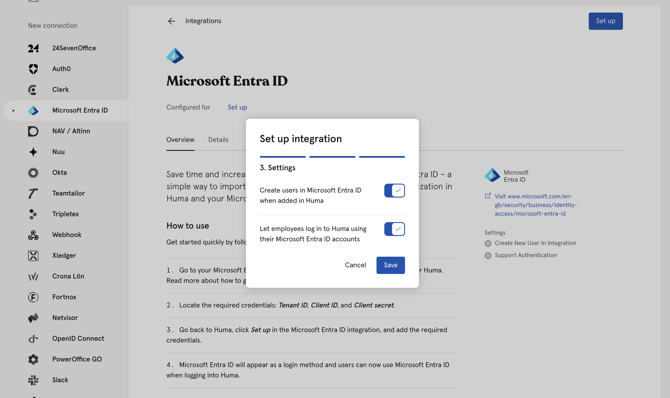Select the Auth0 shield icon
670x398 pixels.
click(x=33, y=69)
